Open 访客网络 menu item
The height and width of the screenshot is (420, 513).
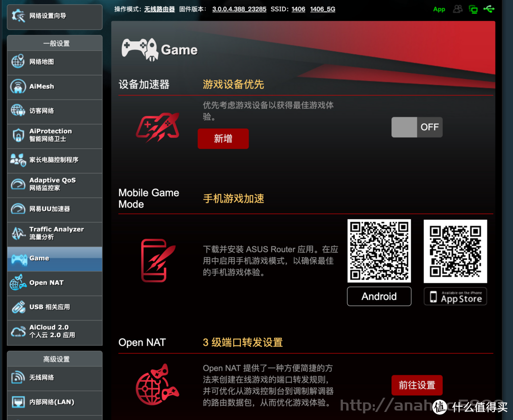[55, 111]
